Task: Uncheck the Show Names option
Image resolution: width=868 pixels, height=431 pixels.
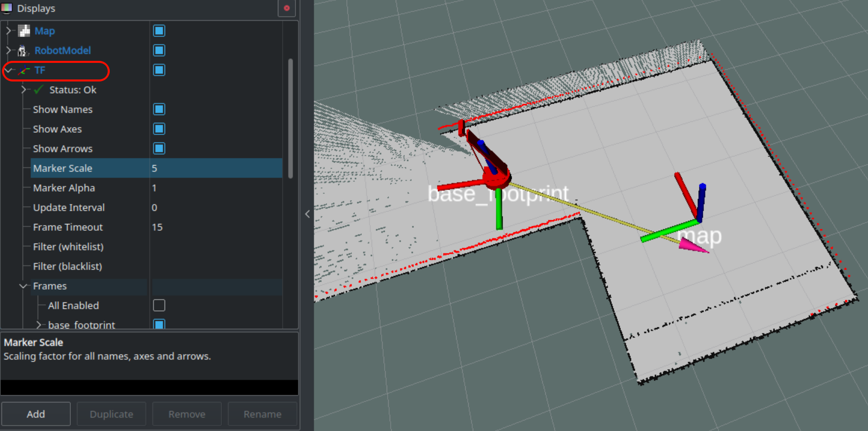Action: click(x=159, y=110)
